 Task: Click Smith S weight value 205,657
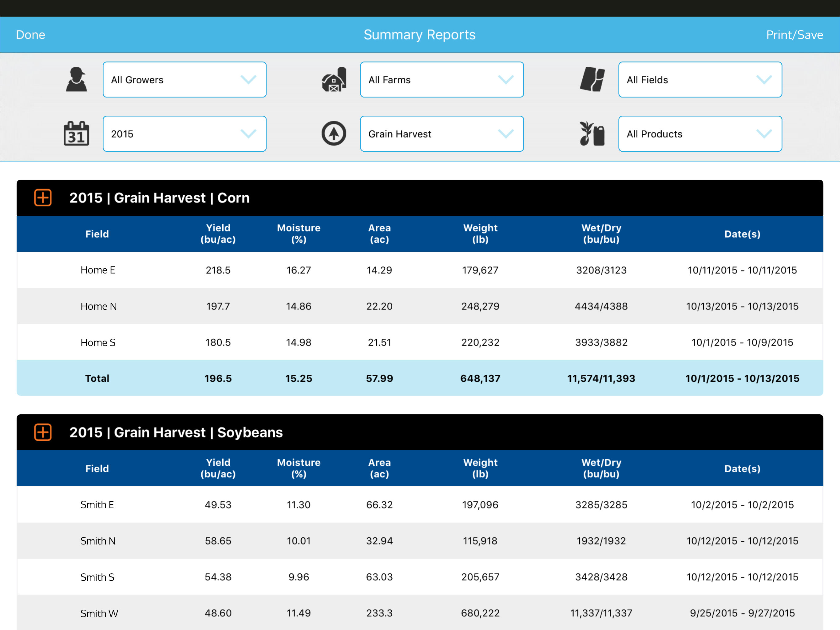(x=480, y=576)
